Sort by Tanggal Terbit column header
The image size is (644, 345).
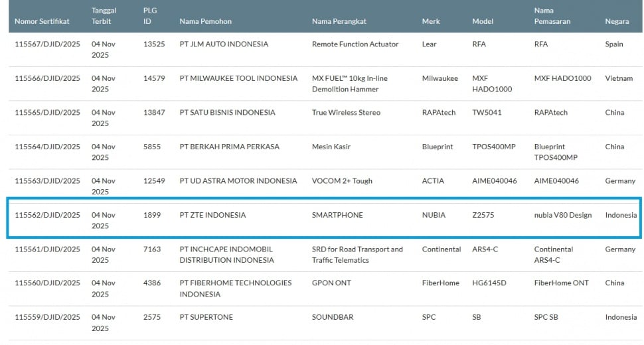[105, 16]
